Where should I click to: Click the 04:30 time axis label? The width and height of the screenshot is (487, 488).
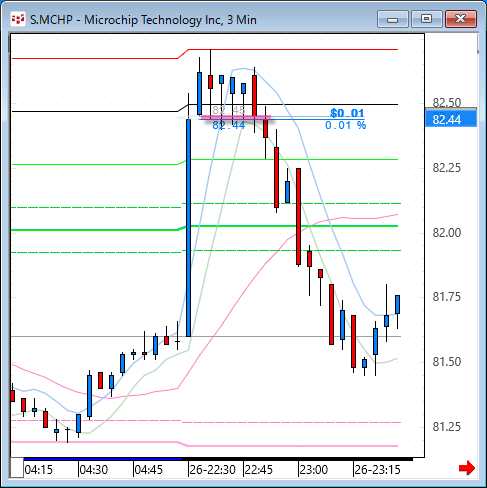tap(94, 470)
